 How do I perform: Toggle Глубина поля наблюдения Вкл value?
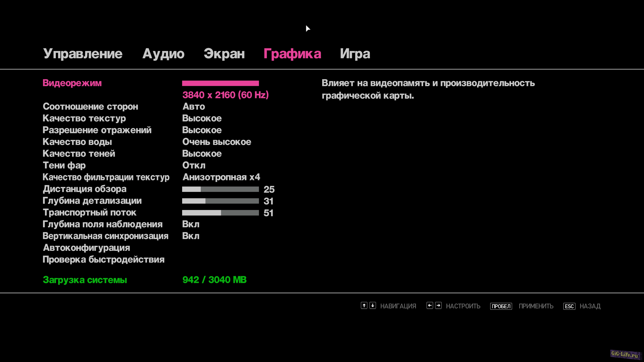(x=191, y=224)
